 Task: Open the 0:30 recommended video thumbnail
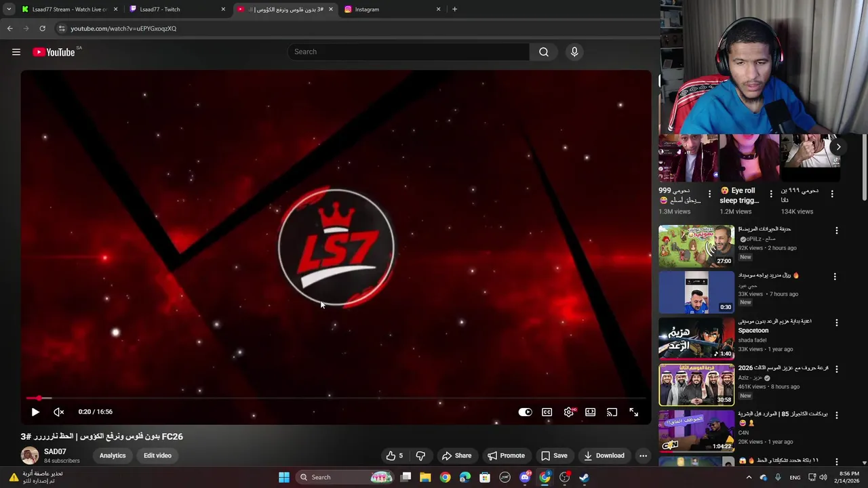click(696, 292)
